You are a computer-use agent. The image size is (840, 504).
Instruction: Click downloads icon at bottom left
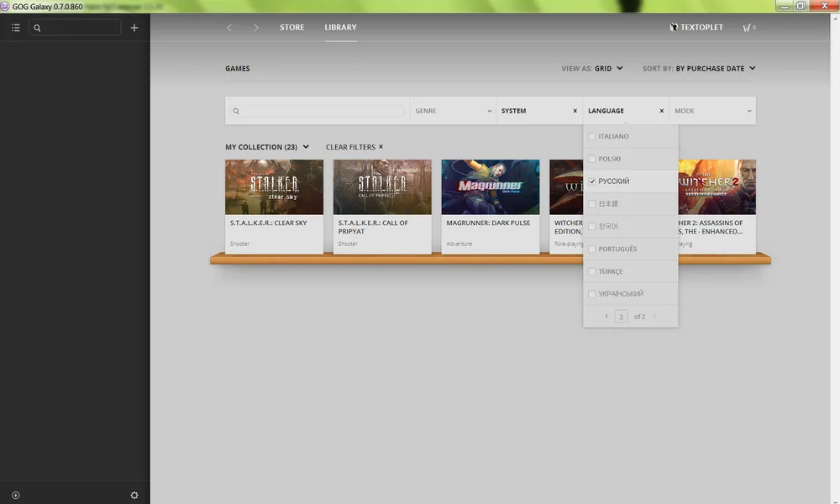(15, 496)
